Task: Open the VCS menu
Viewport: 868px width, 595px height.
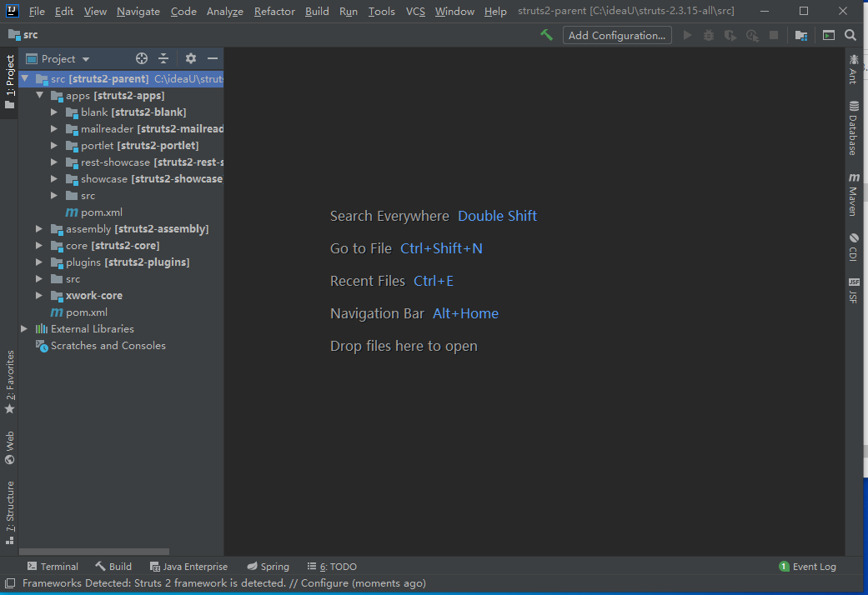Action: (x=415, y=11)
